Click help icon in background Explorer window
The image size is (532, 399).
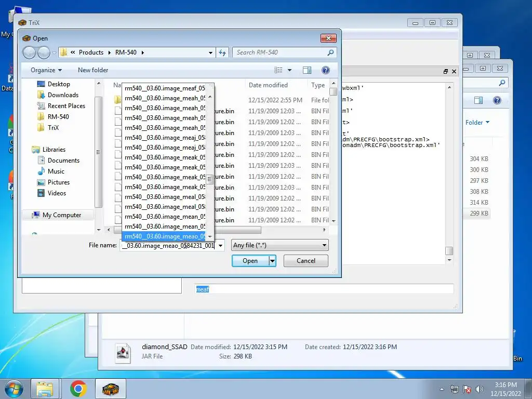[497, 100]
